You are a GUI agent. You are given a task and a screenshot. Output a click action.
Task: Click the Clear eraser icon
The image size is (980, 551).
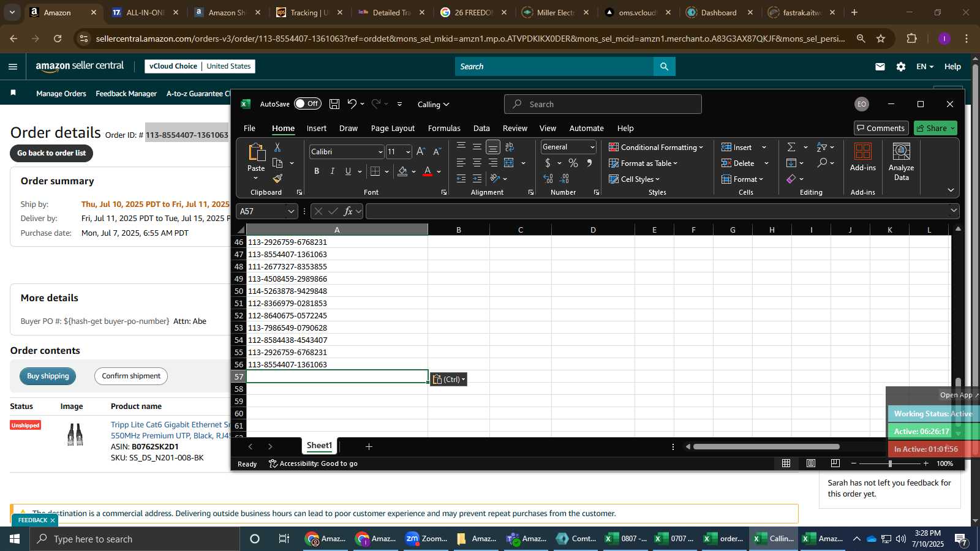coord(791,179)
